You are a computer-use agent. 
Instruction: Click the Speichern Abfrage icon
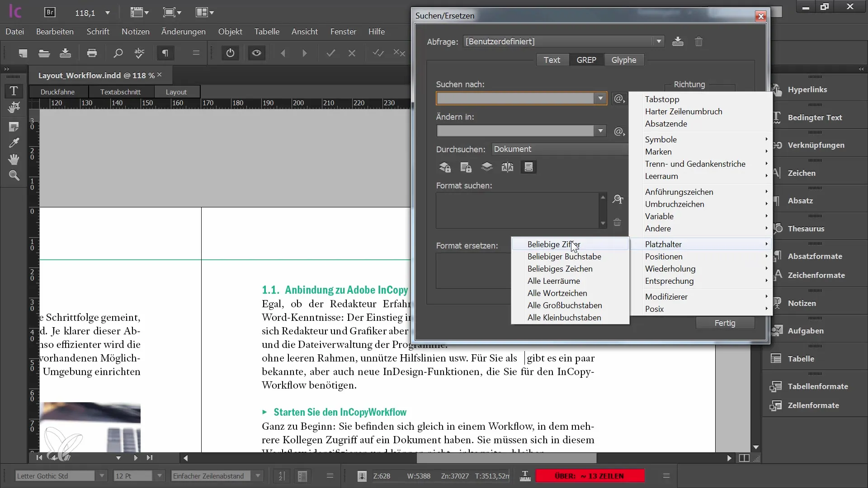click(679, 41)
